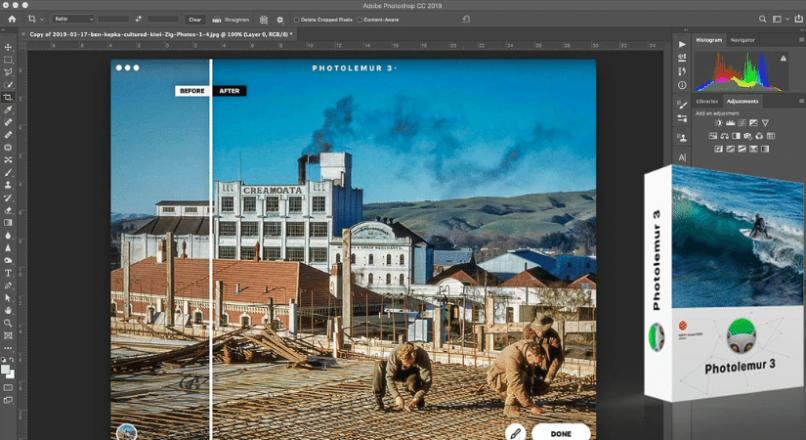Screen dimensions: 806x440
Task: Switch to the Histogram tab
Action: click(709, 40)
